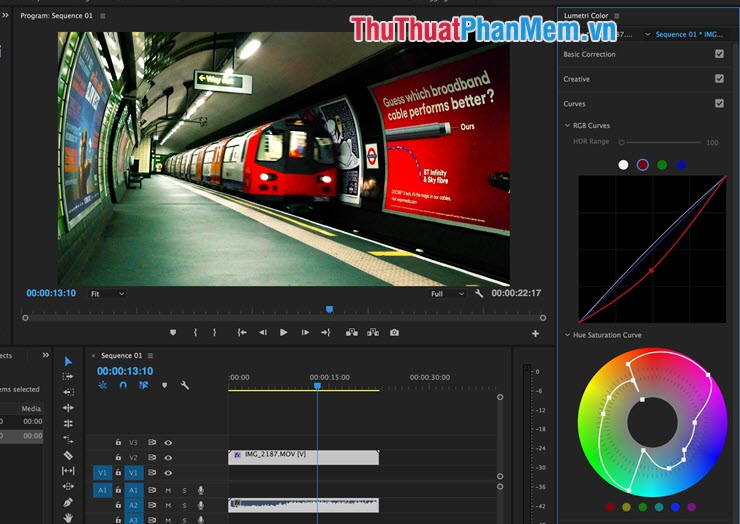Select the Razor tool in toolbar

click(68, 455)
